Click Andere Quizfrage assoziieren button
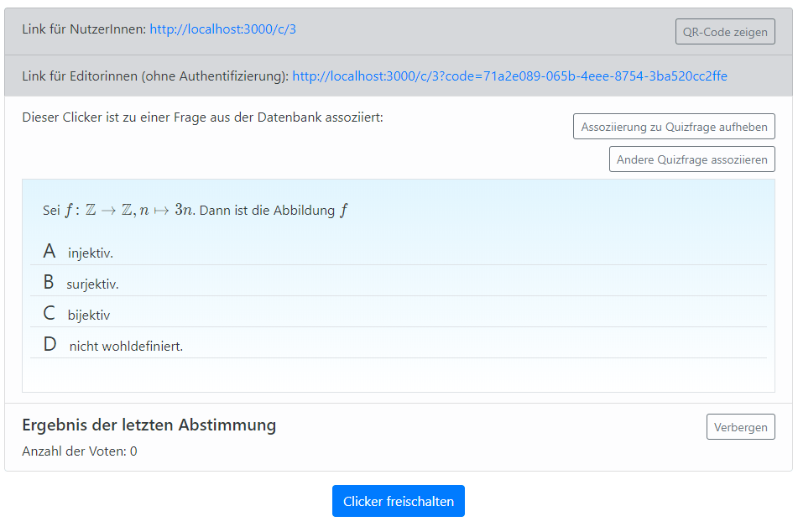Image resolution: width=798 pixels, height=532 pixels. point(691,159)
